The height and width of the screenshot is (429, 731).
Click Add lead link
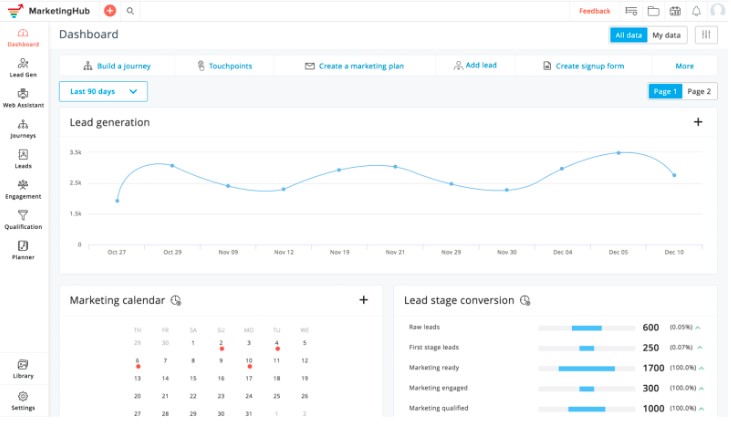click(x=475, y=65)
